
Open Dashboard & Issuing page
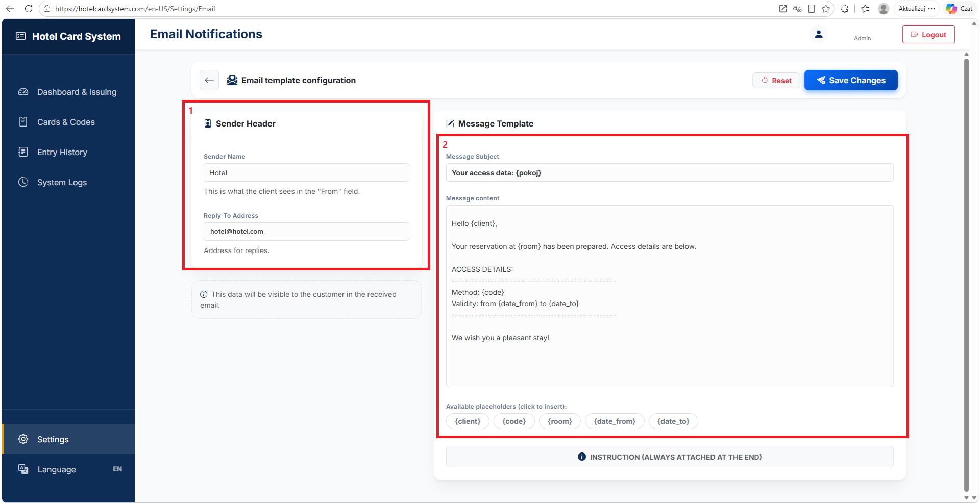click(68, 92)
